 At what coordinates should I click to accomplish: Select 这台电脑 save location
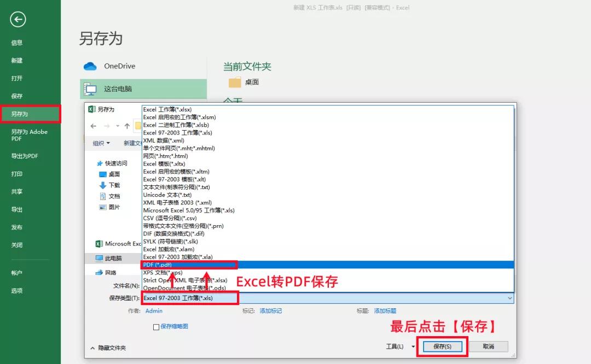tap(143, 89)
